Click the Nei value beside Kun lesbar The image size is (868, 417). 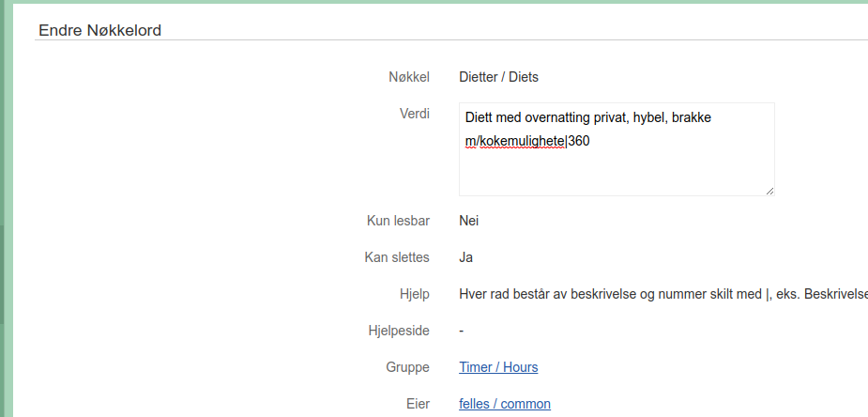click(x=469, y=221)
